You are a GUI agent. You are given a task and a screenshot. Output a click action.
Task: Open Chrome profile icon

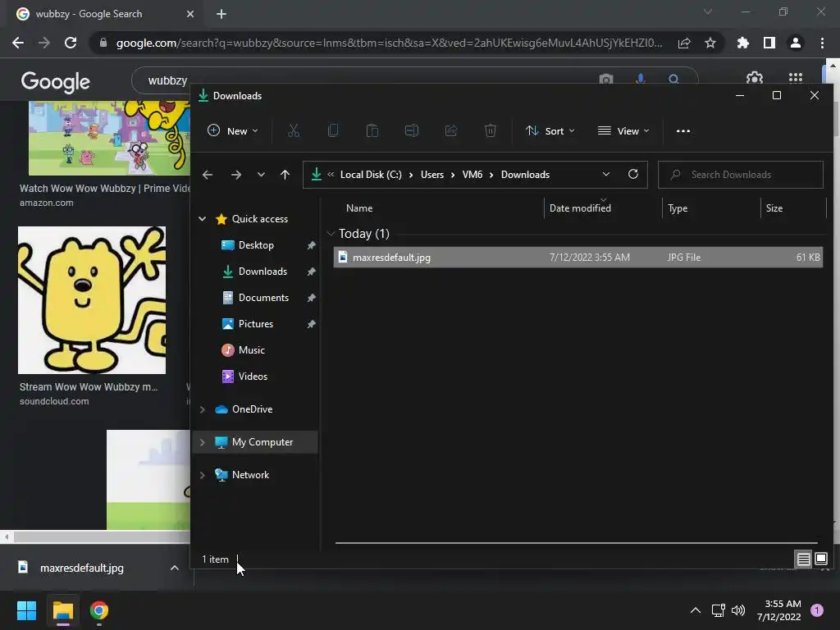(x=796, y=43)
